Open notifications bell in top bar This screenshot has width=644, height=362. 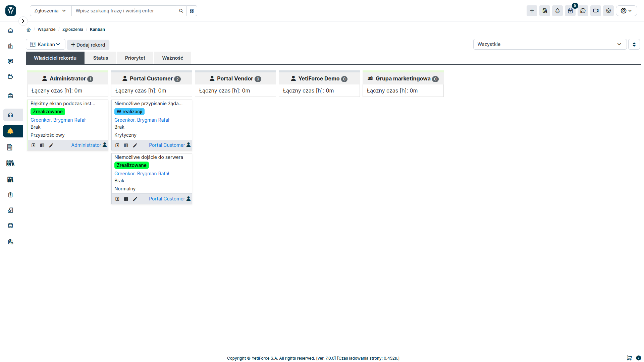click(x=557, y=11)
